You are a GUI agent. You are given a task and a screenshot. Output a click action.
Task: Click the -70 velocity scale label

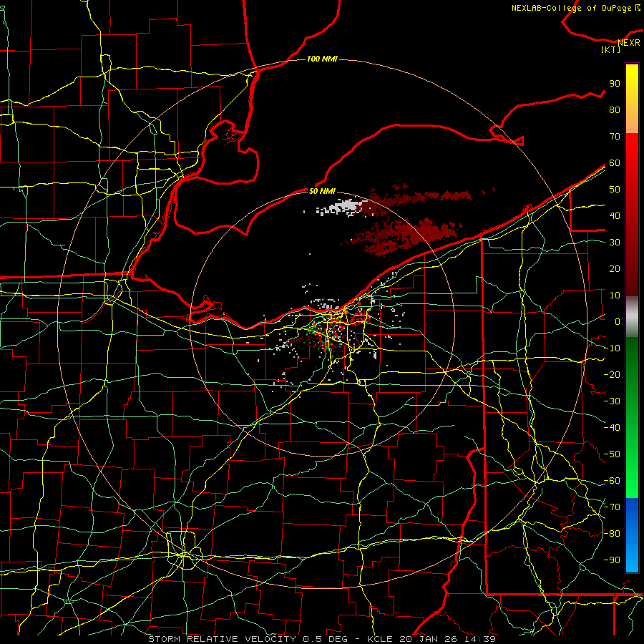click(612, 507)
